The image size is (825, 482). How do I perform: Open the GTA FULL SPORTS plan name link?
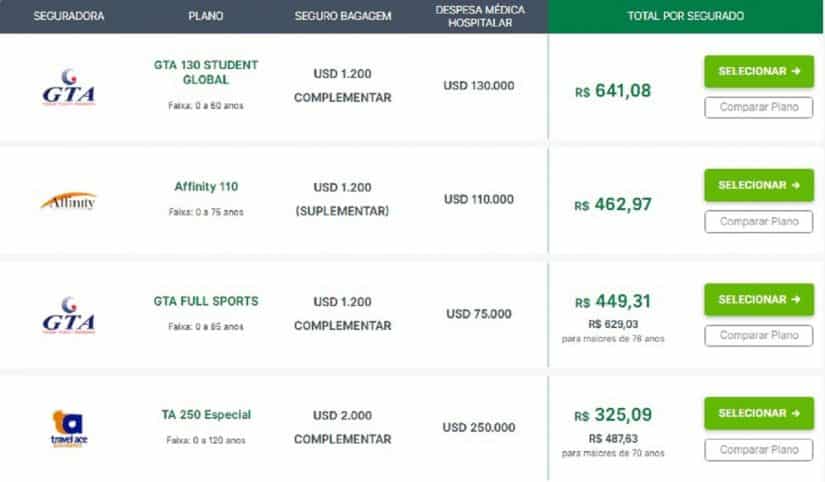[206, 301]
